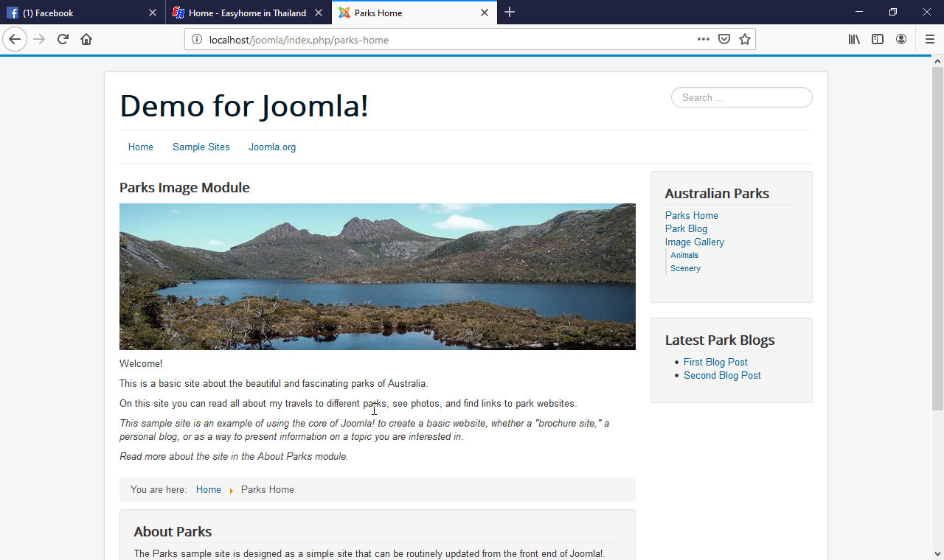Reload the current page
Viewport: 944px width, 560px height.
pyautogui.click(x=62, y=39)
